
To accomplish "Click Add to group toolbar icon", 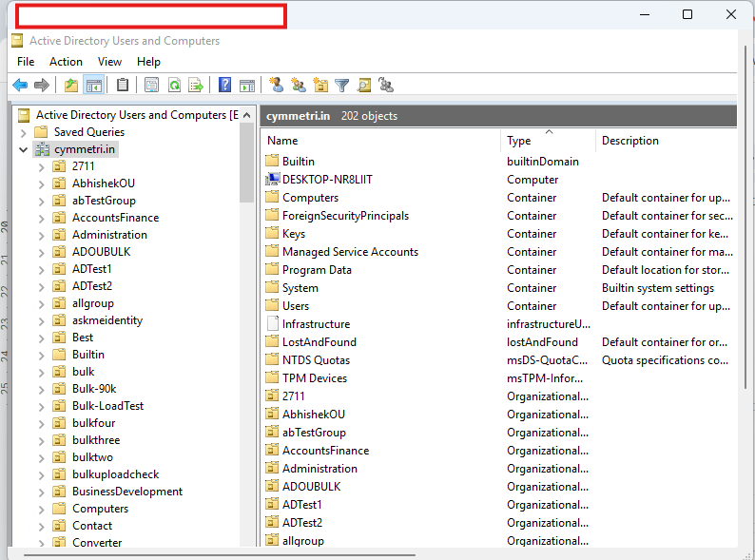I will pos(386,86).
